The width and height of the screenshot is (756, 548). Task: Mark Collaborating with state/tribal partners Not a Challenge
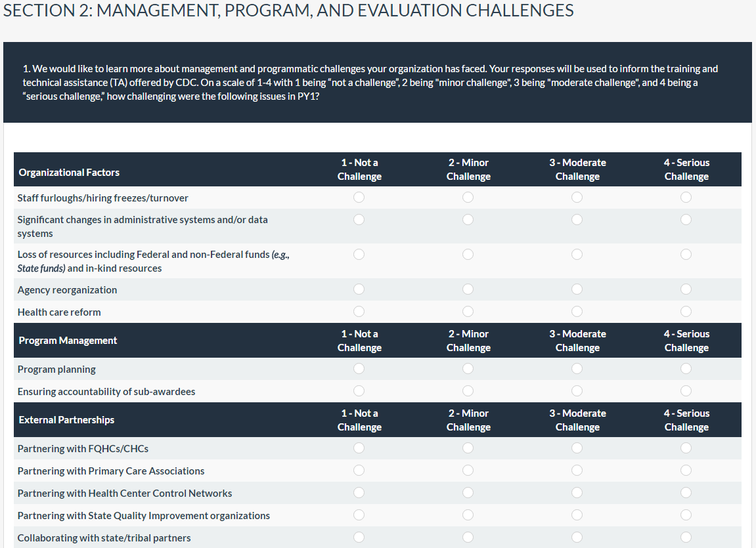[x=359, y=537]
